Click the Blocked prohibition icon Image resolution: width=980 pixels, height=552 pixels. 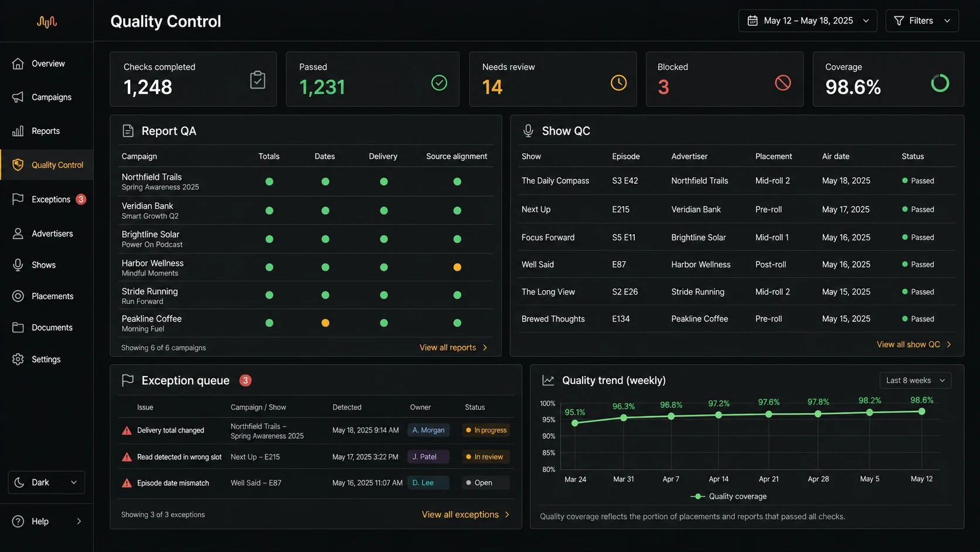point(782,83)
